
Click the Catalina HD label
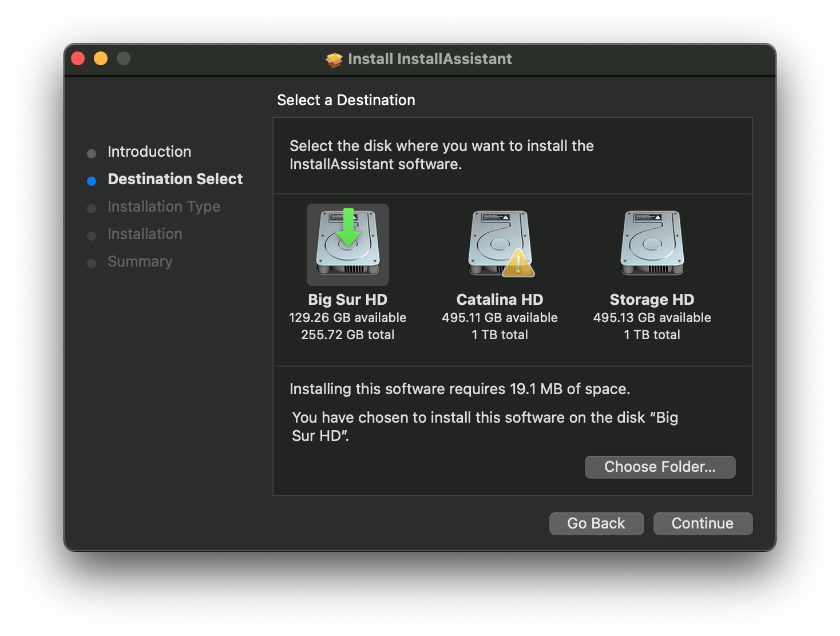point(500,300)
